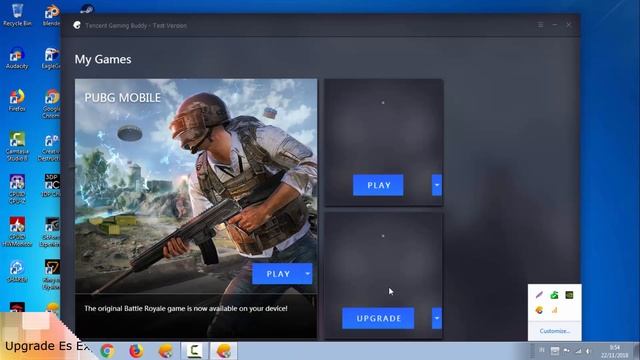Click Tencent Gaming Buddy icon in tray popup
This screenshot has width=640, height=360.
point(539,310)
